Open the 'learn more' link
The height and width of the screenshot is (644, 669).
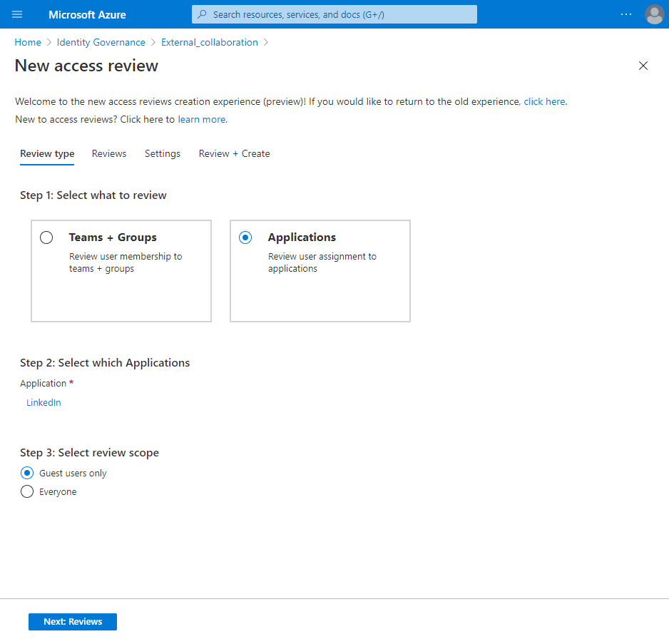pos(202,119)
